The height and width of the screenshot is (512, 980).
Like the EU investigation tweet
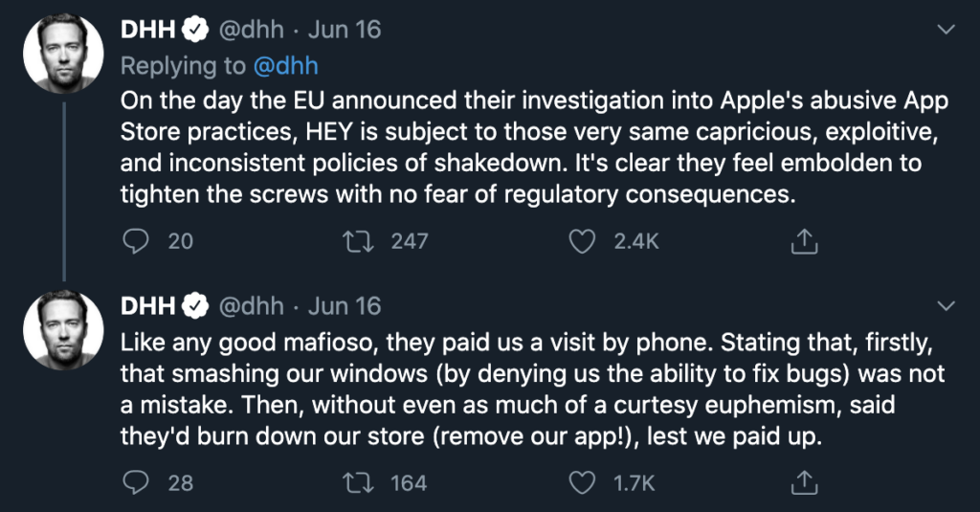coord(582,242)
